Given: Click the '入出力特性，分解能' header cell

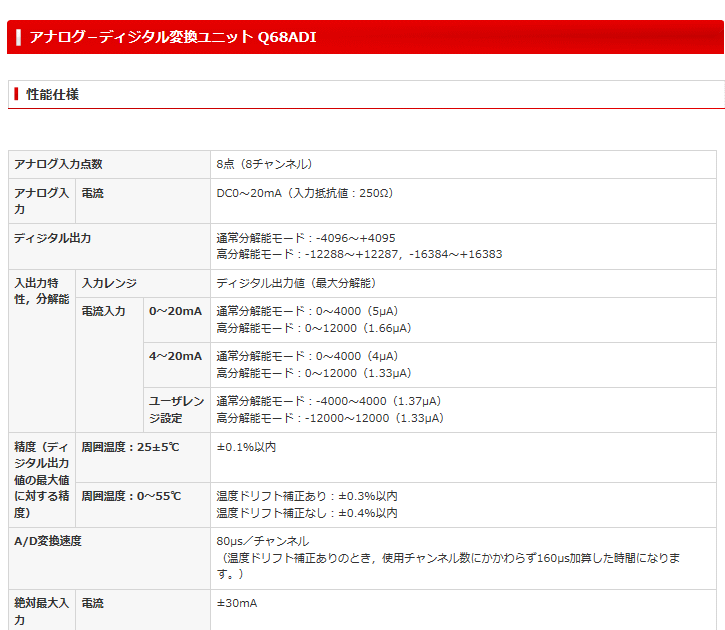Looking at the screenshot, I should [42, 351].
